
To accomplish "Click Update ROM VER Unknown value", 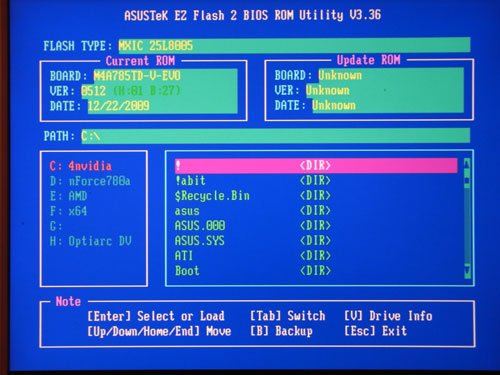I will pyautogui.click(x=328, y=90).
